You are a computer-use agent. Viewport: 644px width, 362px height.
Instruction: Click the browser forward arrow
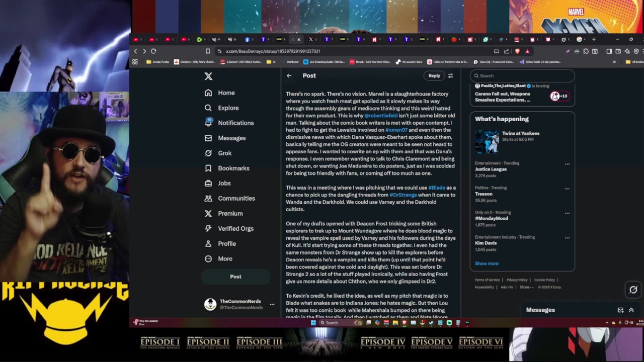[144, 51]
